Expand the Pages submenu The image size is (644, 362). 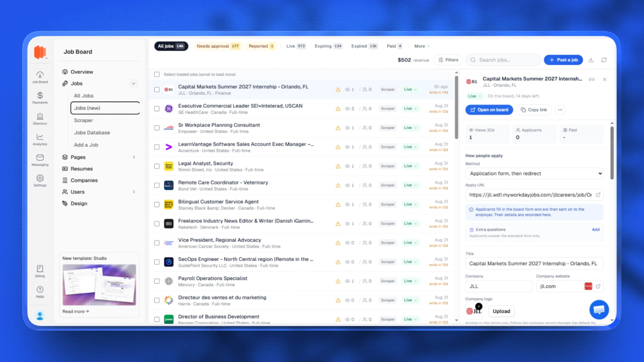click(x=134, y=157)
